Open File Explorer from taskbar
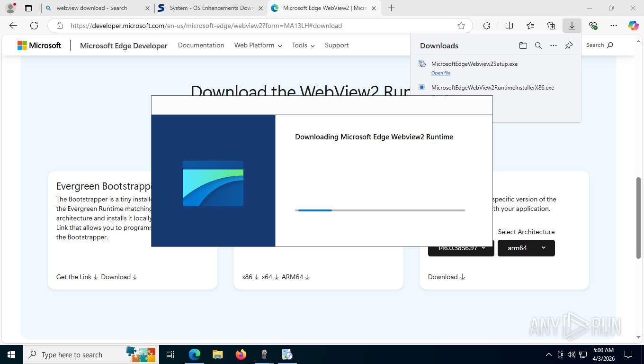The height and width of the screenshot is (364, 644). coord(217,355)
